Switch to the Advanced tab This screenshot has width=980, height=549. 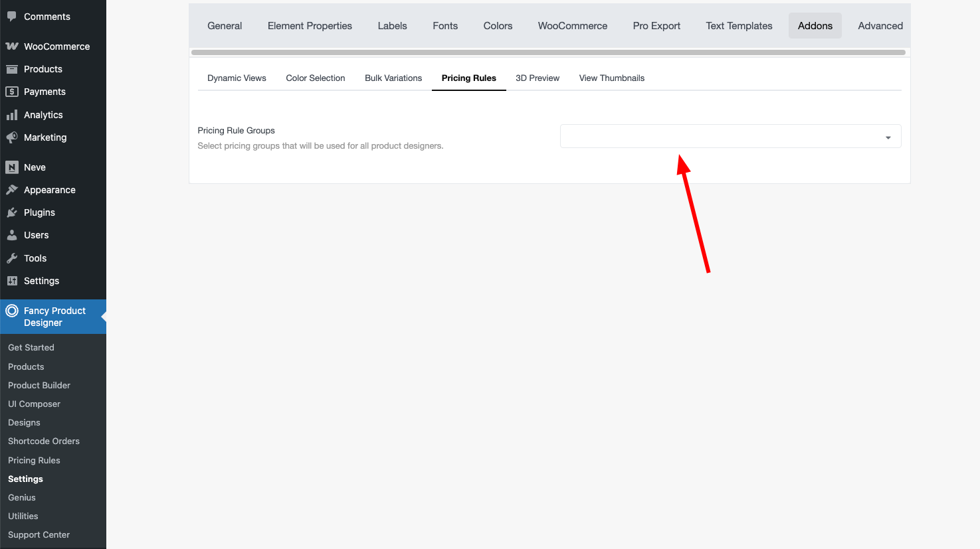[x=880, y=26]
